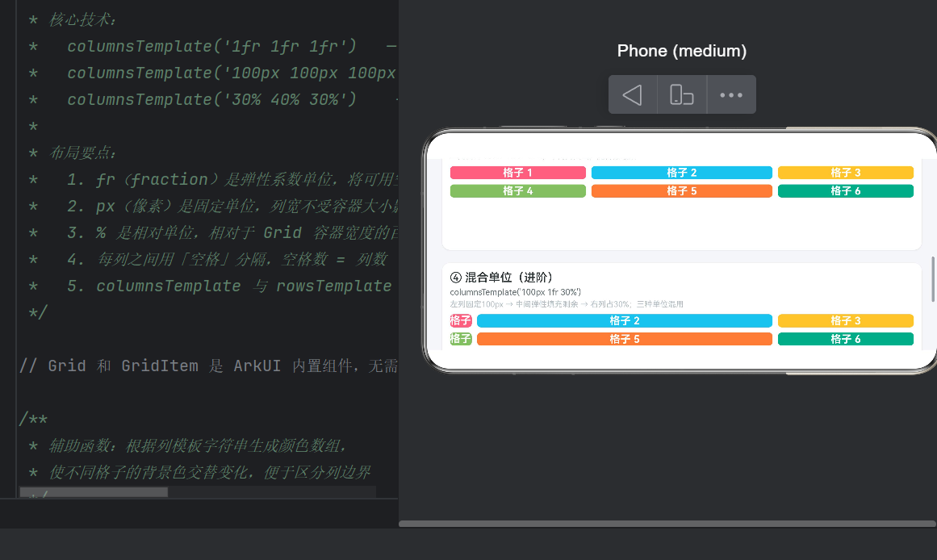
Task: Tap blue 格子 2 cell in the 混合单位 card
Action: 625,321
